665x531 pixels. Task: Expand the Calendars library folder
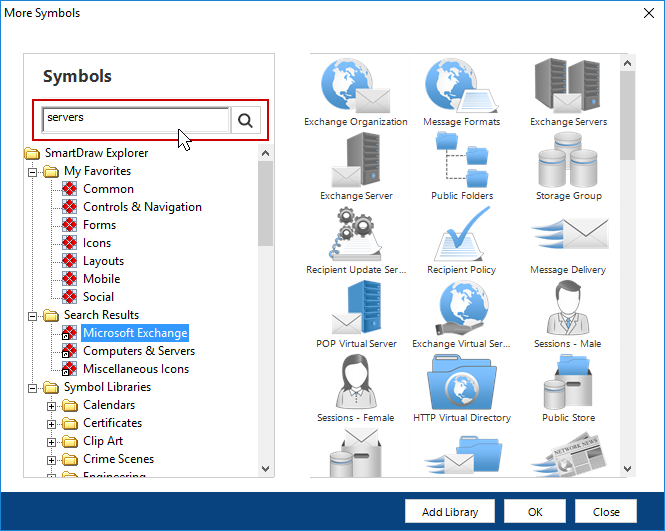(52, 405)
